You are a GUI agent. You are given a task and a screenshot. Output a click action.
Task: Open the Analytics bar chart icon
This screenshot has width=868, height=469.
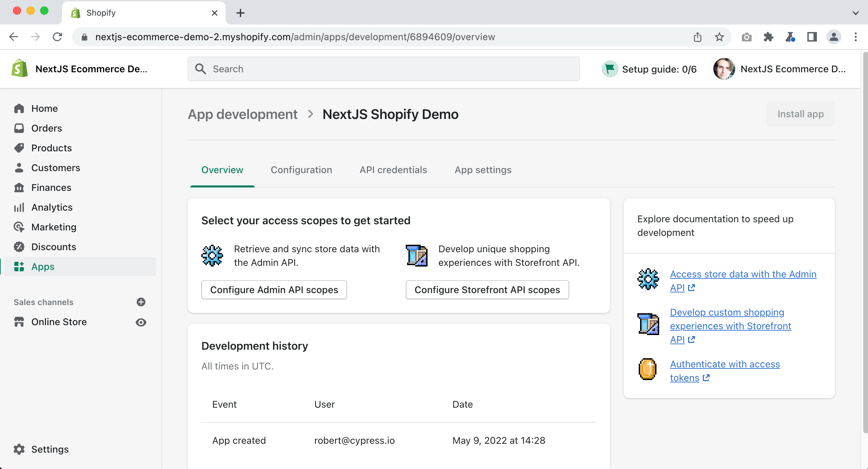point(19,207)
